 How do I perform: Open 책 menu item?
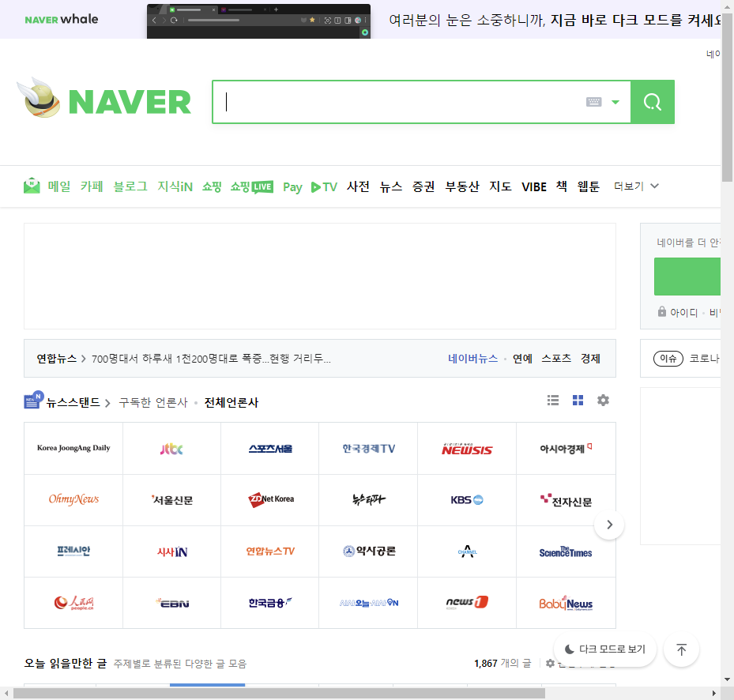pos(562,186)
